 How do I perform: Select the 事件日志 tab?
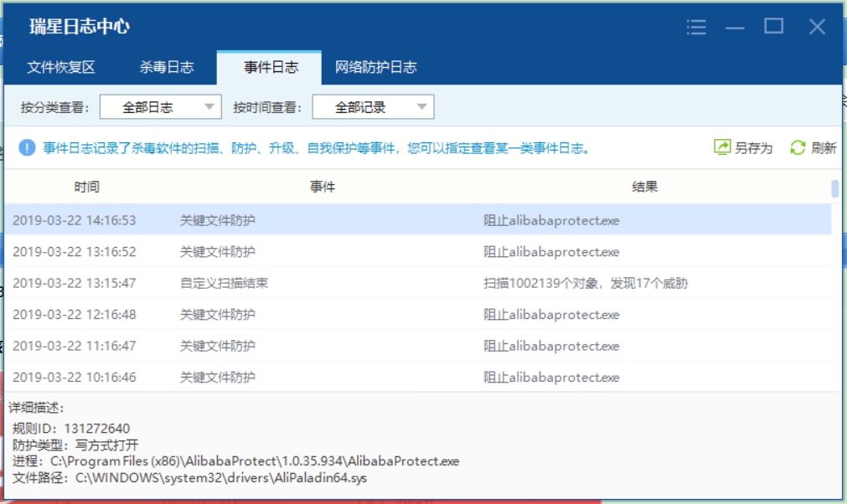click(x=271, y=68)
